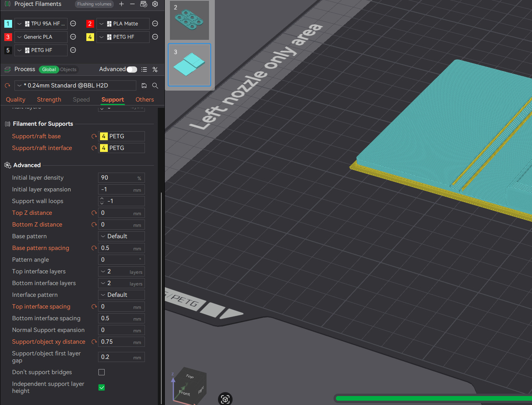Click the settings panel vertical scrollbar
Viewport: 532px width, 405px height.
click(x=161, y=298)
